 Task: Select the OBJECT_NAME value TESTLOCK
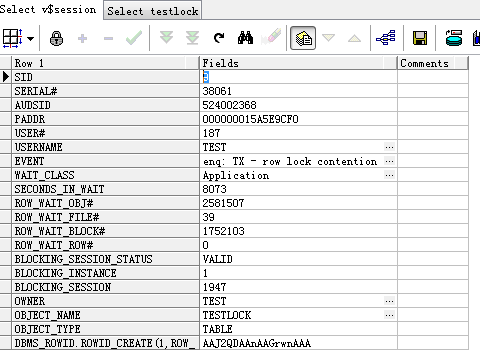pyautogui.click(x=227, y=315)
